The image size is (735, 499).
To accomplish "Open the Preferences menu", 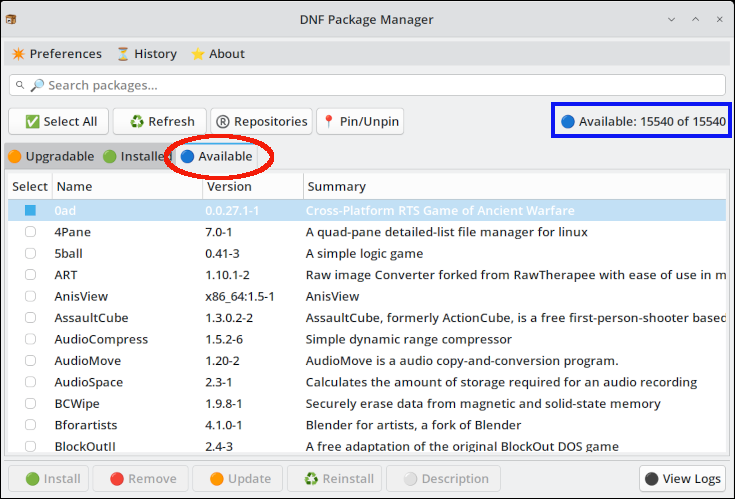I will point(56,54).
